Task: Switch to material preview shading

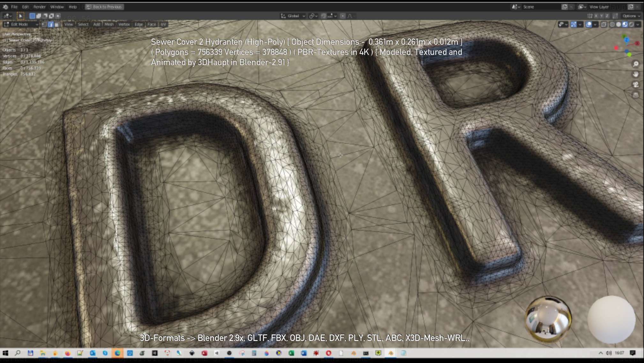Action: [x=625, y=24]
